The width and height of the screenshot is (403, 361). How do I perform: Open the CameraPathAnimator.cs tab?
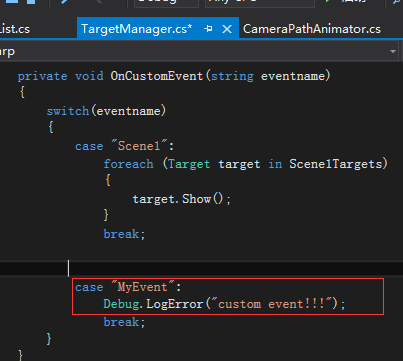[312, 29]
